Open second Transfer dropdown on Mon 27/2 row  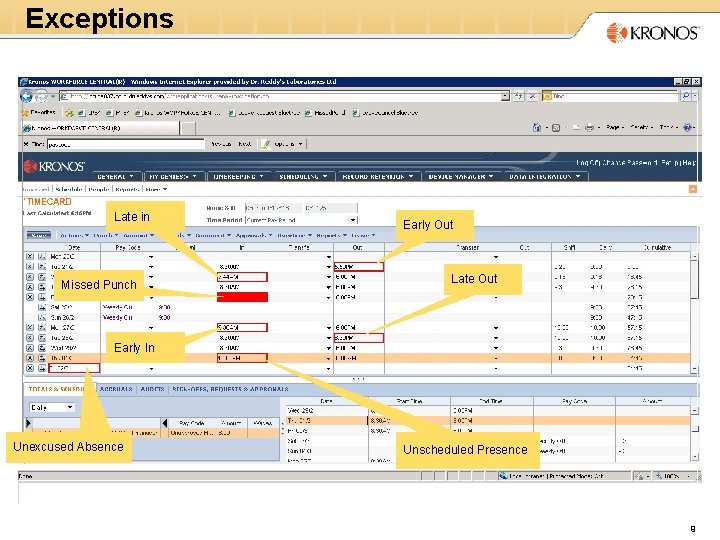point(496,328)
